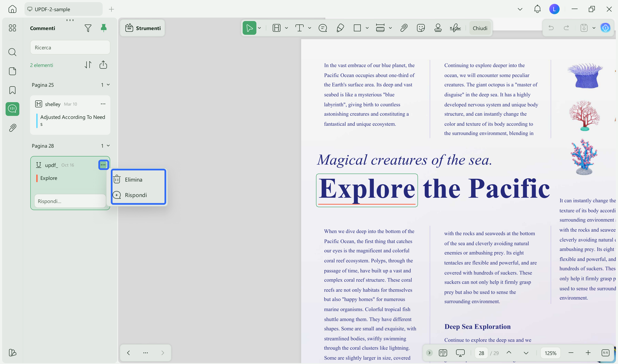Screen dimensions: 618x364
Task: Toggle comment sort order
Action: coord(88,65)
